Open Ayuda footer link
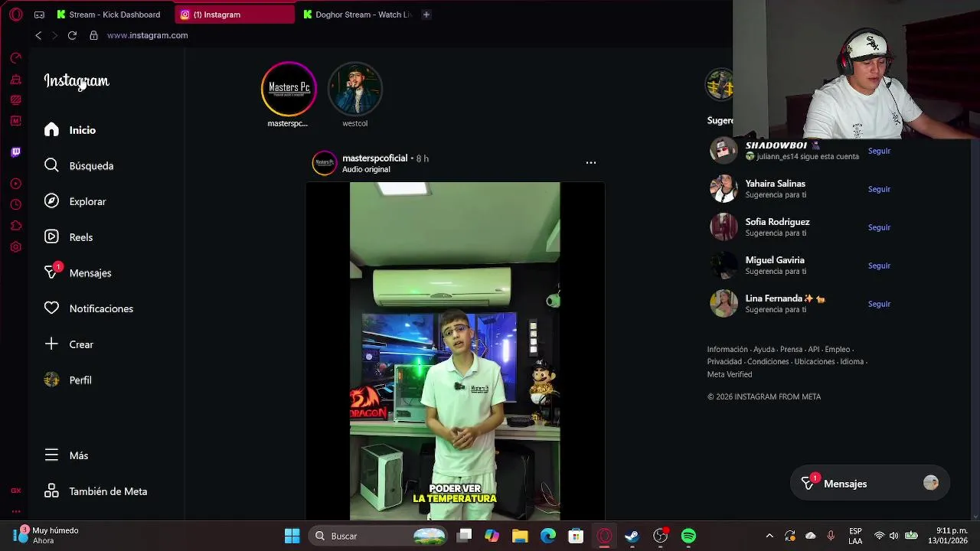Viewport: 980px width, 551px height. click(x=764, y=350)
